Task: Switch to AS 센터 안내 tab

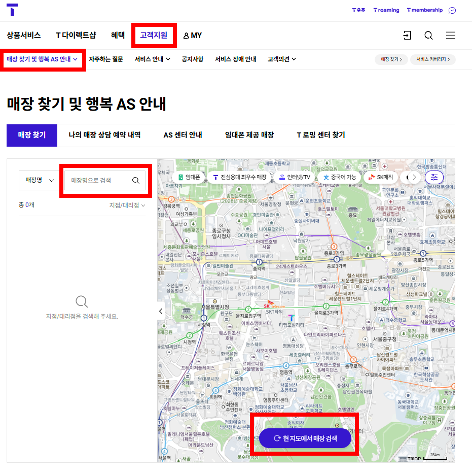Action: pyautogui.click(x=183, y=135)
